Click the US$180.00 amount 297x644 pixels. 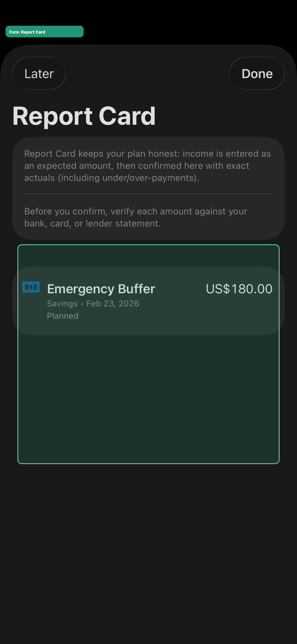(239, 289)
